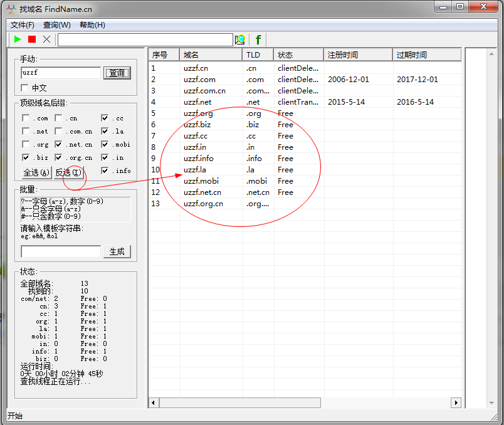504x425 pixels.
Task: Uncheck the .org.cn suffix checkbox
Action: click(x=58, y=157)
